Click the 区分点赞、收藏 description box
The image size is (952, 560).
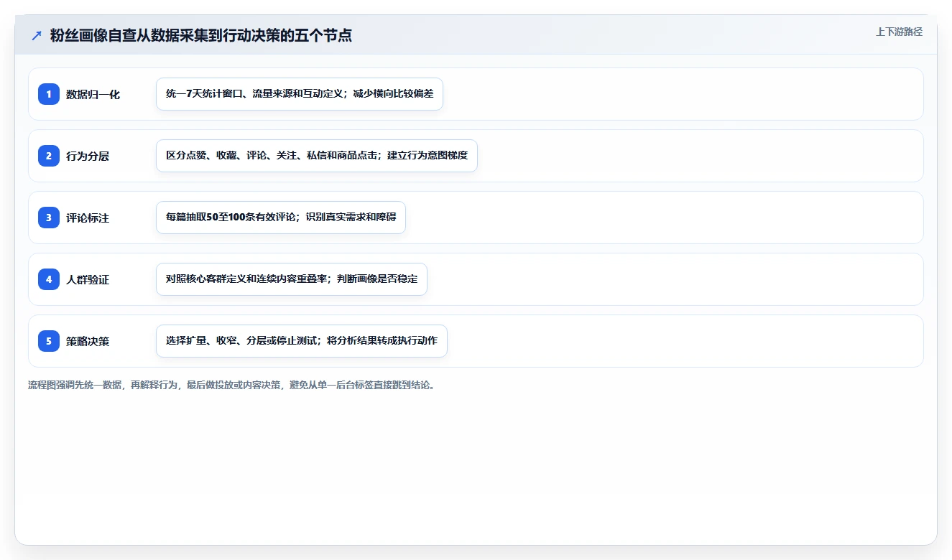[317, 156]
